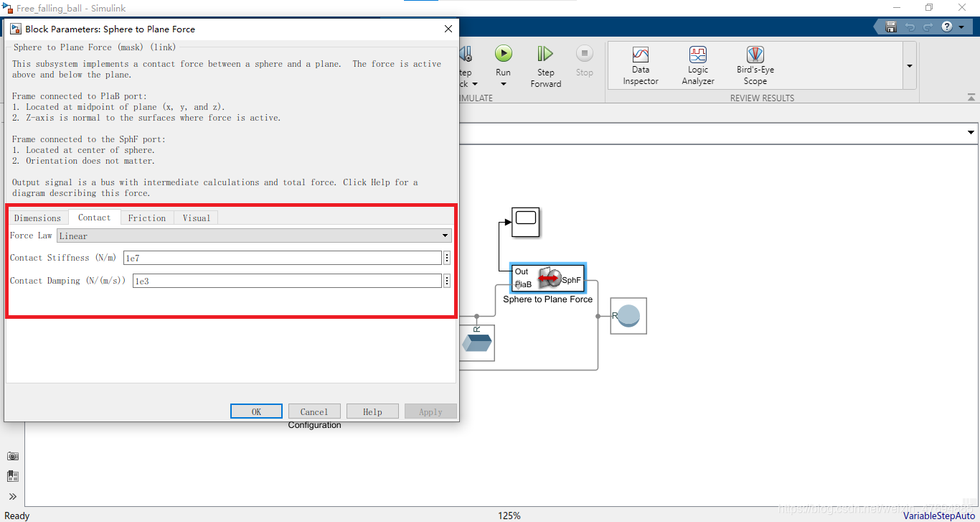This screenshot has height=522, width=980.
Task: Minimize the Simulink window
Action: coord(896,7)
